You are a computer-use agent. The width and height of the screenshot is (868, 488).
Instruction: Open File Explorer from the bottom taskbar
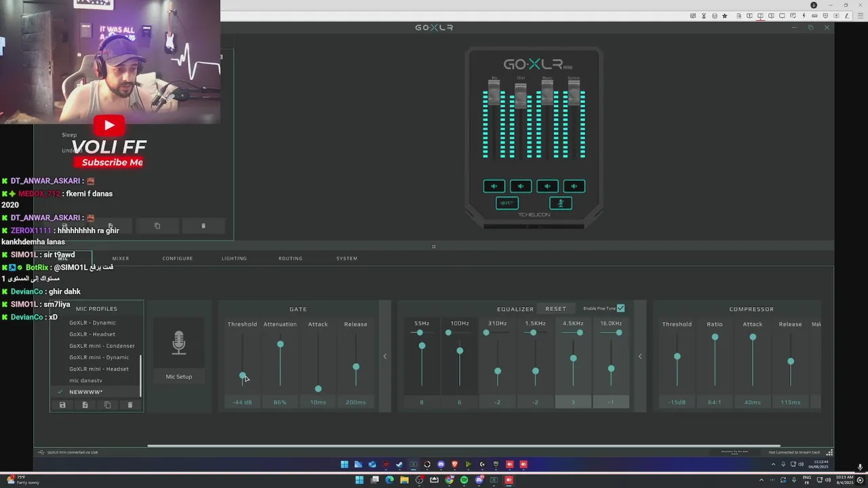[x=404, y=480]
